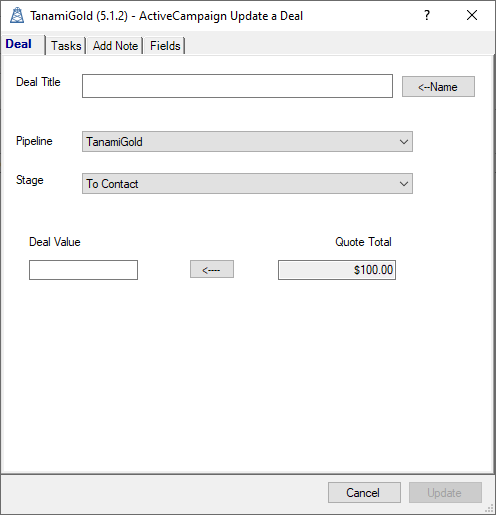The height and width of the screenshot is (515, 496).
Task: Click the greyed-out Update button
Action: click(445, 493)
